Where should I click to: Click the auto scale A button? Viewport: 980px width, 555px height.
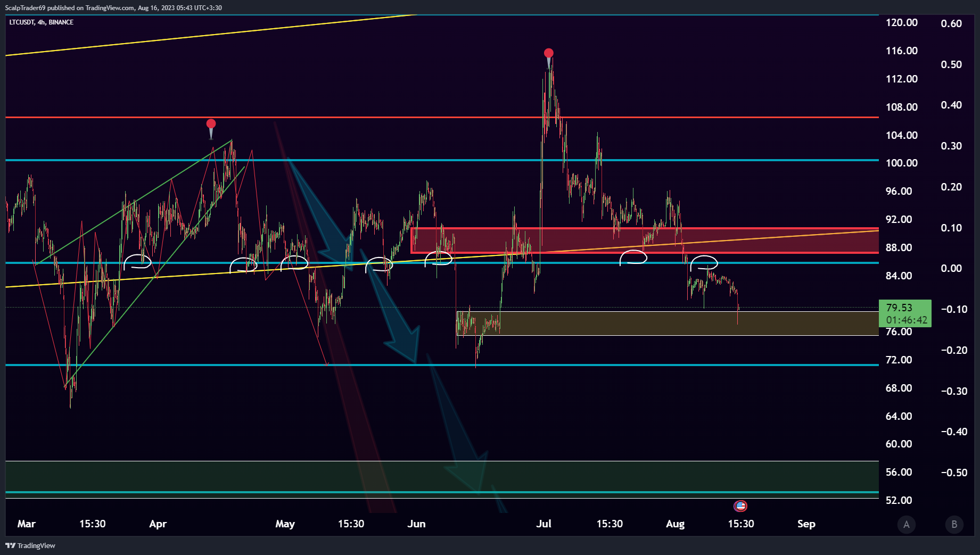[x=907, y=524]
